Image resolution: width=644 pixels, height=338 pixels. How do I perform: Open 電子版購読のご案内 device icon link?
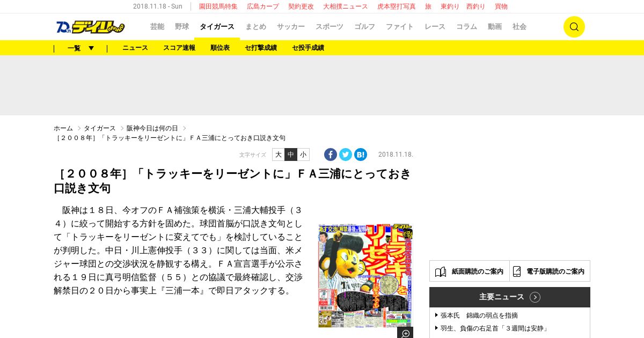tap(550, 271)
